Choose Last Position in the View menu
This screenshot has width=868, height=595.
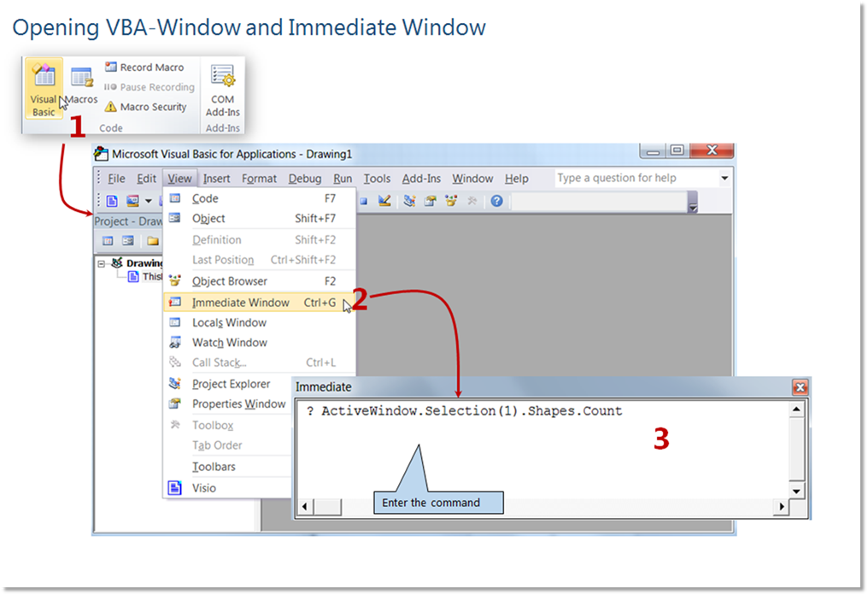point(259,260)
